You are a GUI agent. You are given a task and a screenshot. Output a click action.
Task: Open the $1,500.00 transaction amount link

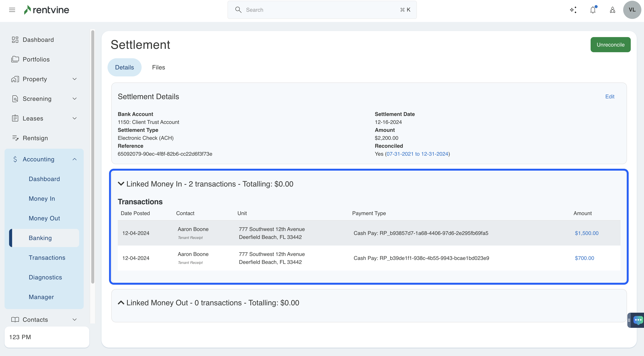(x=586, y=233)
